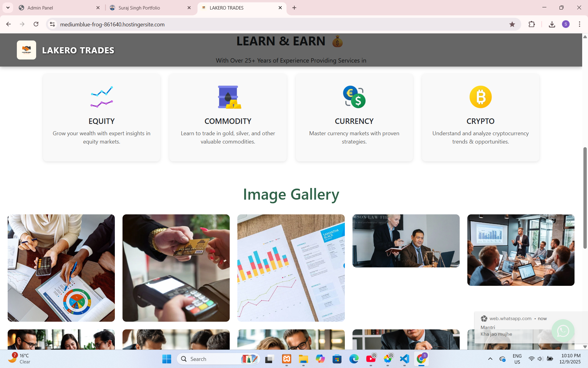Click the LAKERO TRADES handshake logo
This screenshot has height=368, width=588.
26,50
